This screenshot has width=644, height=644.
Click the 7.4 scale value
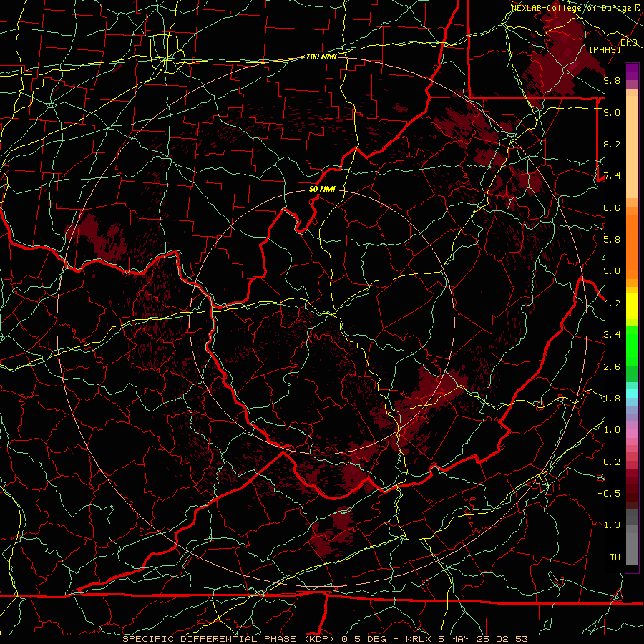[x=612, y=176]
